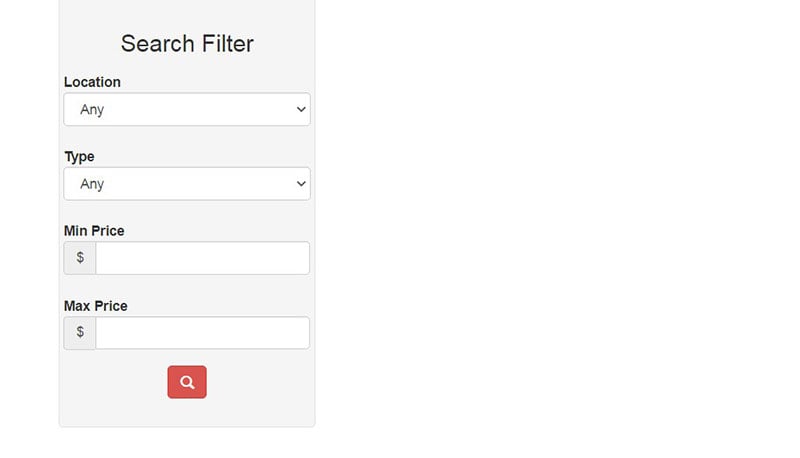Click the Type field label
Image resolution: width=800 pixels, height=458 pixels.
[79, 157]
